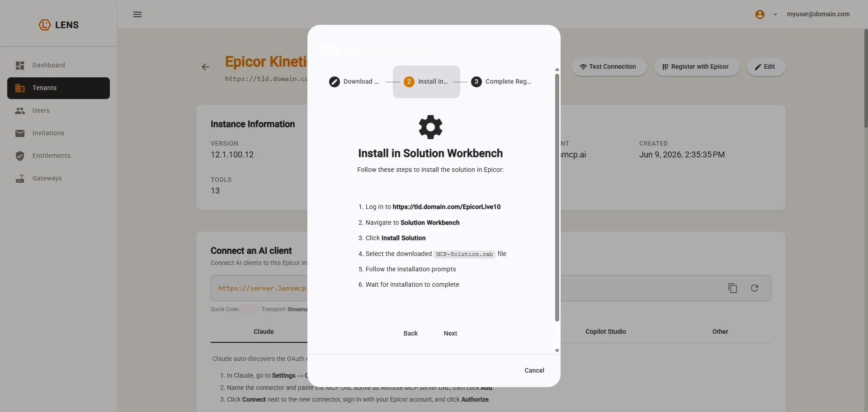Click the Instance Information heading
The height and width of the screenshot is (412, 868).
[x=253, y=124]
